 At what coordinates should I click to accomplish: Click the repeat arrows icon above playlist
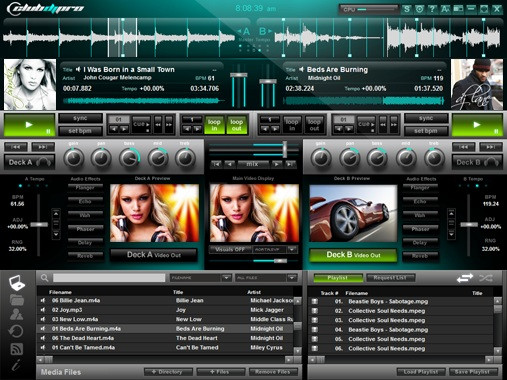pos(465,278)
